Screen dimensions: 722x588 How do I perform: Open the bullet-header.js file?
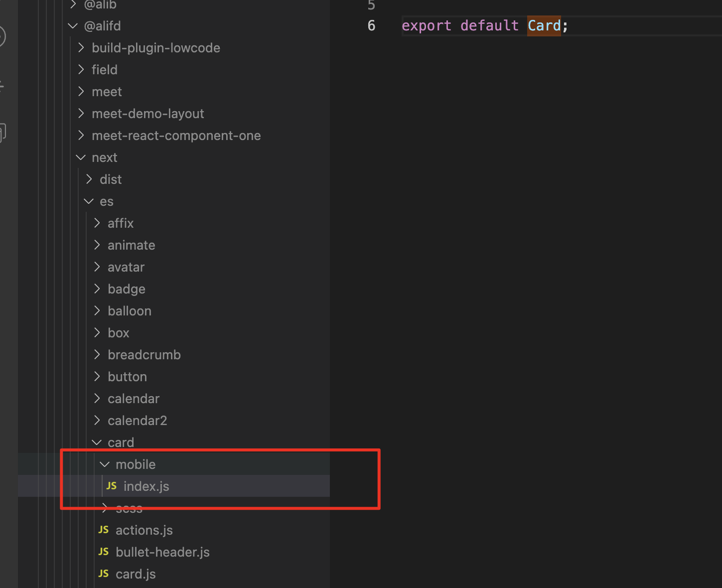click(x=163, y=552)
